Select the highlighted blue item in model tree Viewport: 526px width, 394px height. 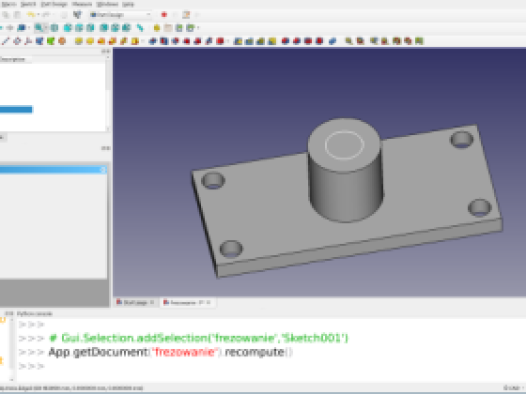coord(16,109)
